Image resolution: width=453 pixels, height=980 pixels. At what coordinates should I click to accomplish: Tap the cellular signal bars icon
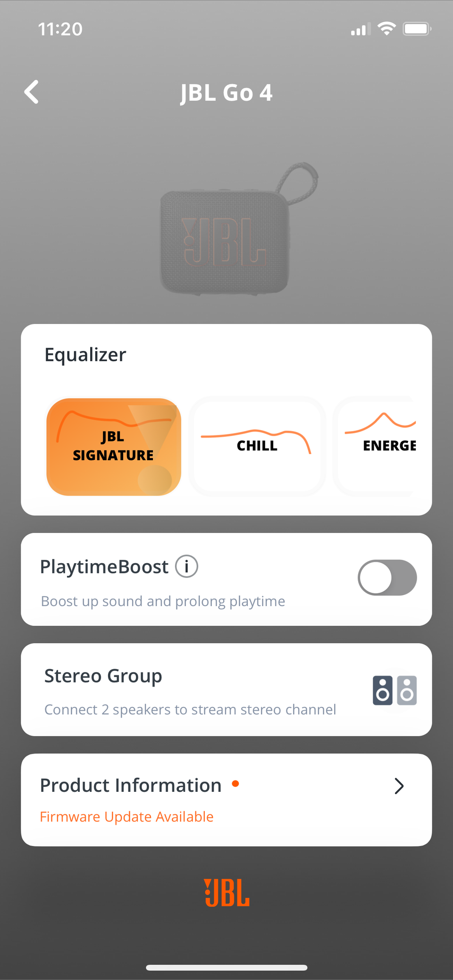360,30
